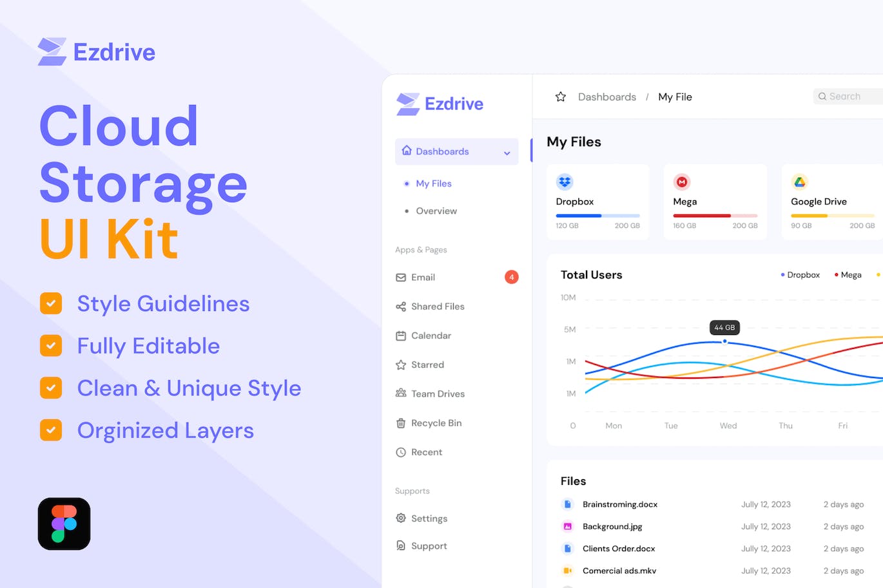Open the Recent label in sidebar

(427, 452)
